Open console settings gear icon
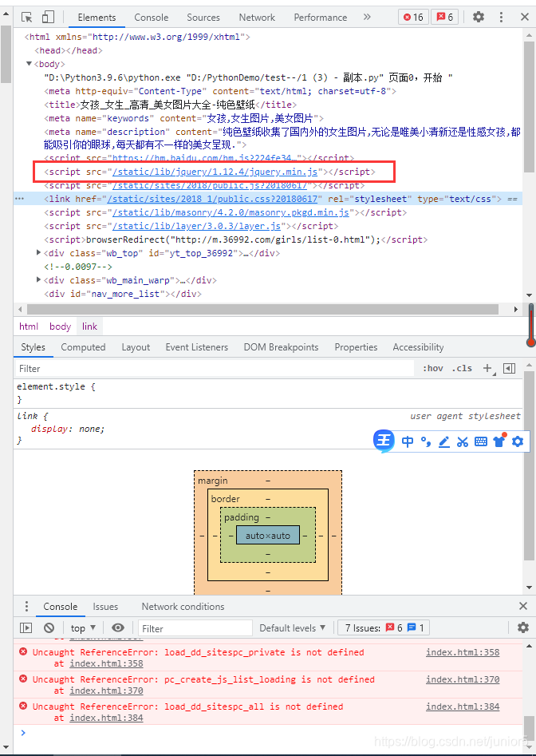The height and width of the screenshot is (756, 536). pyautogui.click(x=523, y=627)
